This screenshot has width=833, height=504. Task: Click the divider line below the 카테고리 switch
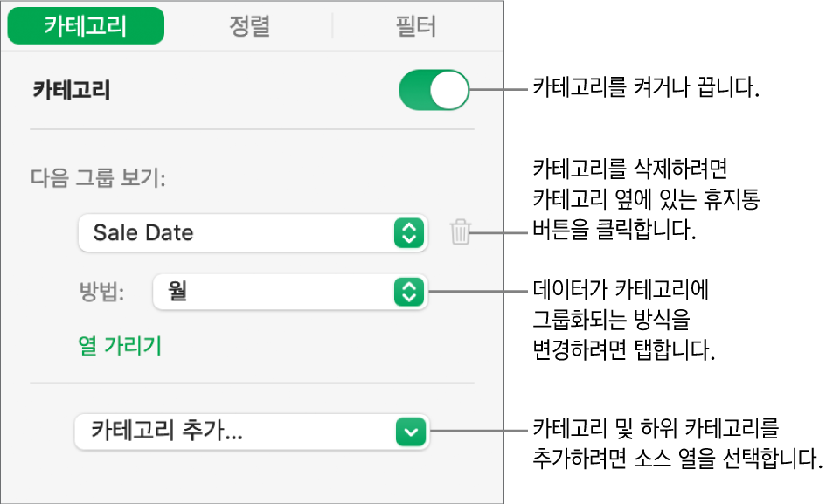[x=252, y=129]
